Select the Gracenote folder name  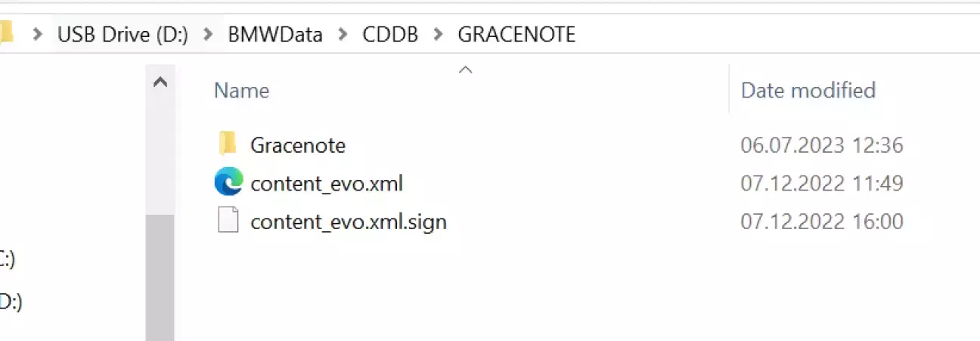click(298, 144)
